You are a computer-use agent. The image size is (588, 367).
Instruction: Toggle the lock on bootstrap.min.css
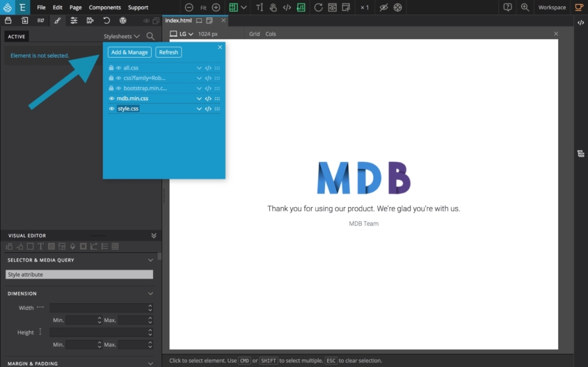coord(111,88)
